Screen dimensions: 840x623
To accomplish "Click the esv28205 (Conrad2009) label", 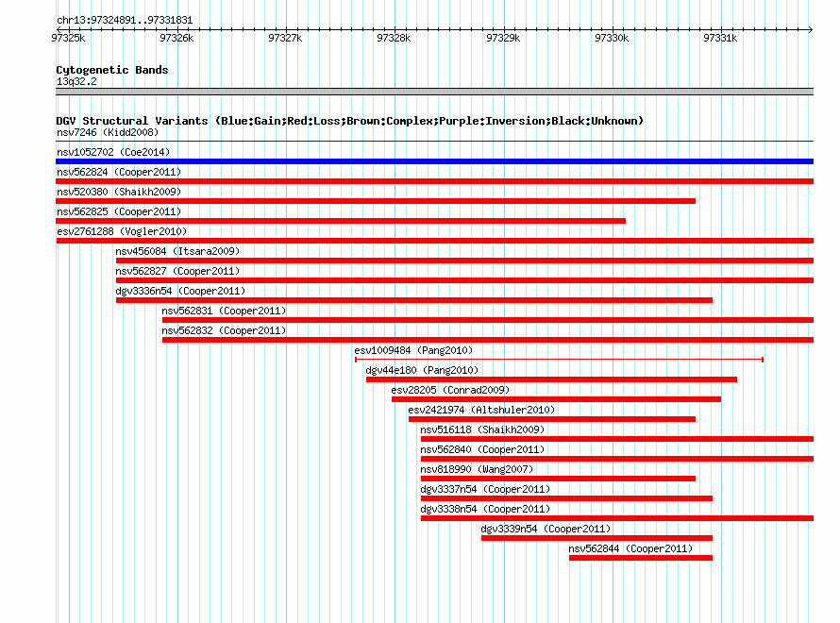I will coord(450,390).
